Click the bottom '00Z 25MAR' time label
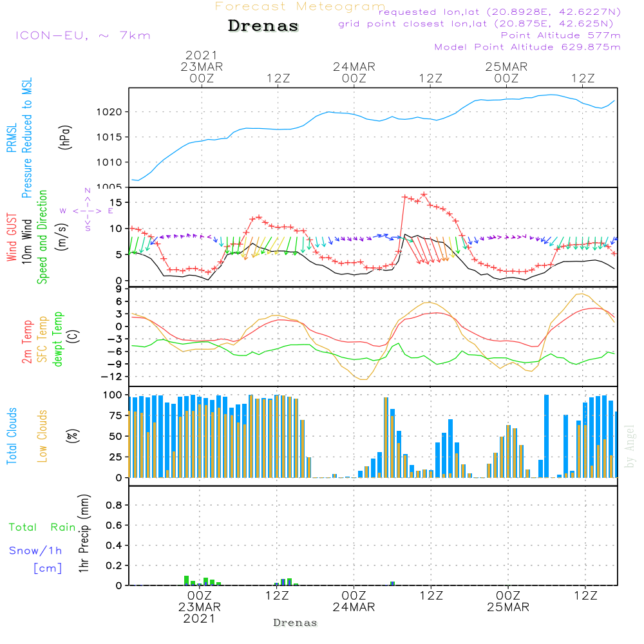644x644 pixels. (x=508, y=601)
